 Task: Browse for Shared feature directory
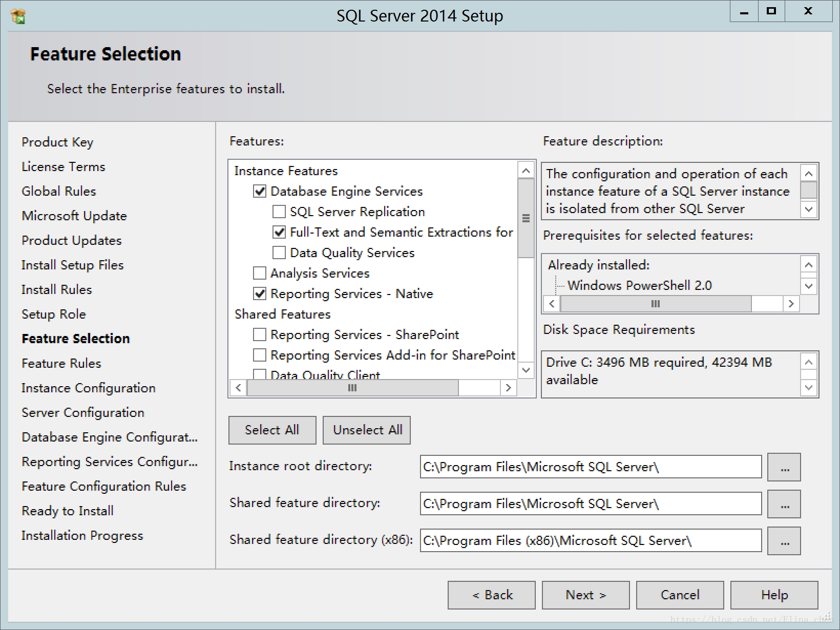point(784,504)
